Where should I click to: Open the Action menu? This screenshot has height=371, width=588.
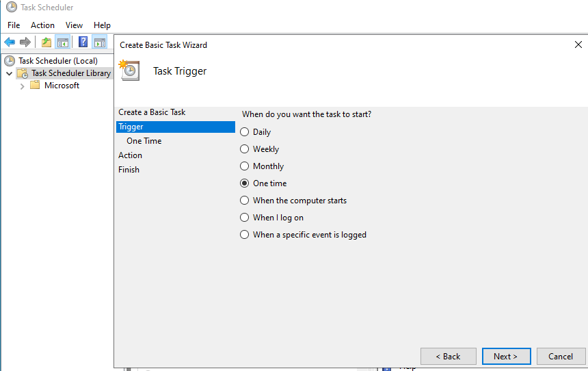click(43, 25)
